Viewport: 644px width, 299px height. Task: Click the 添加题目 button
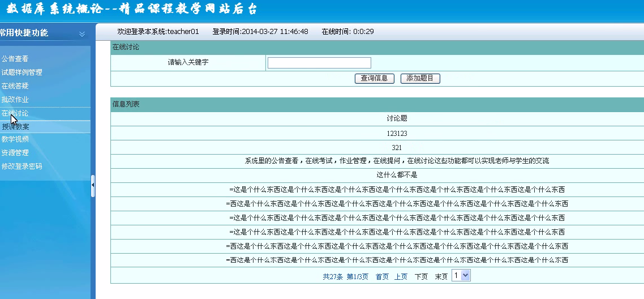click(x=420, y=79)
